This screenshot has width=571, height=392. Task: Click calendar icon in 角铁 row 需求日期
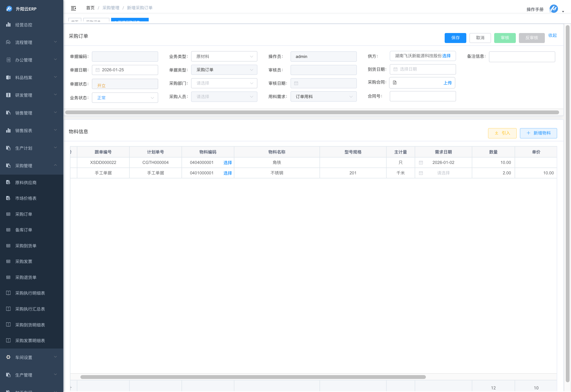[x=421, y=163]
